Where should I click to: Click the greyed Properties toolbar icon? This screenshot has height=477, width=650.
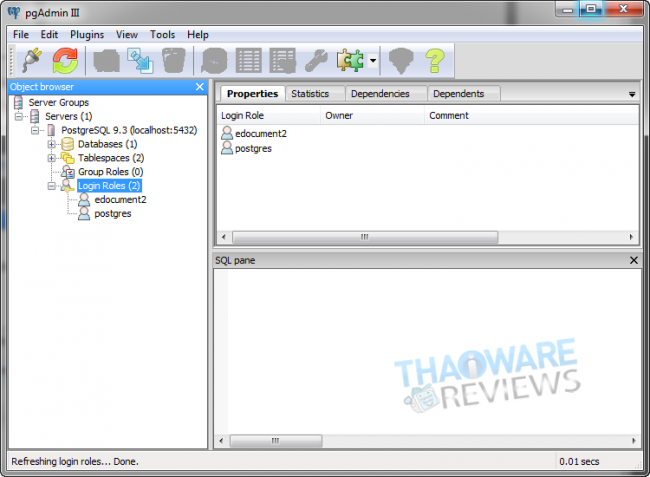tap(106, 61)
